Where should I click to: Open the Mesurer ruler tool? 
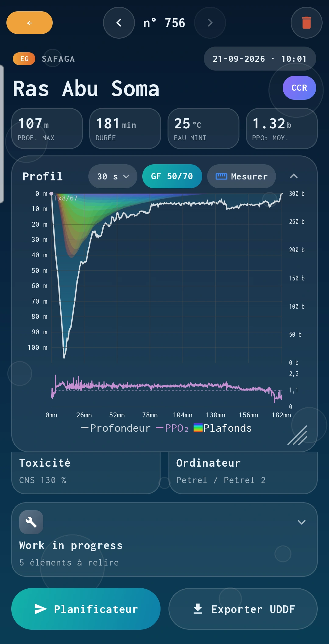pyautogui.click(x=242, y=176)
